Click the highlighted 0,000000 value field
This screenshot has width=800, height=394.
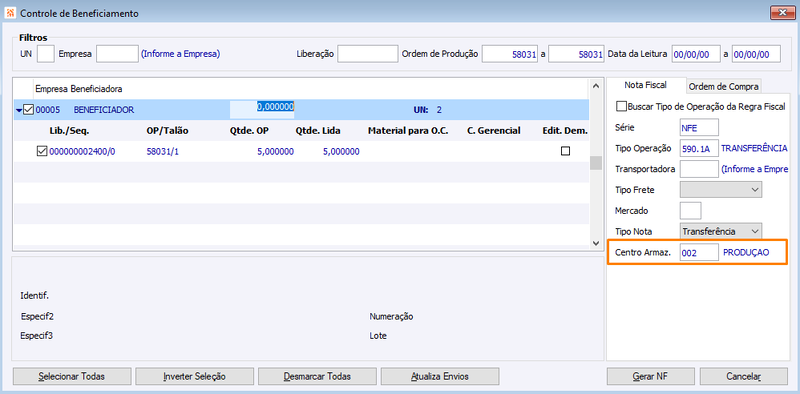coord(262,109)
